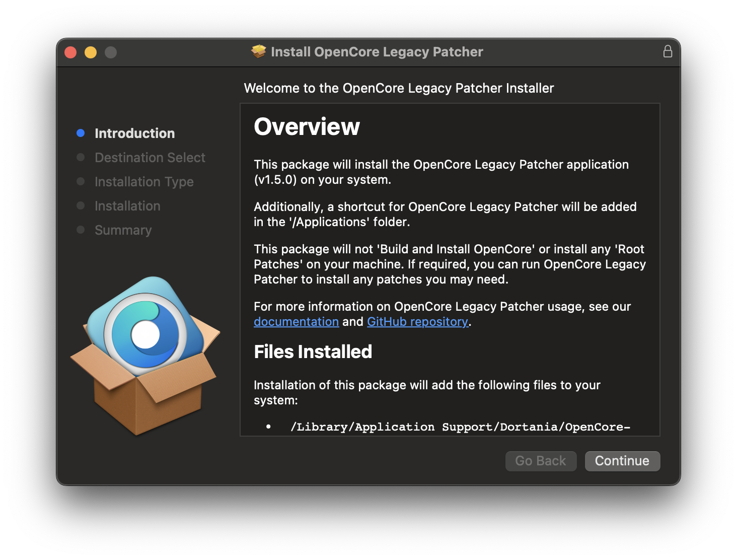Click the blue bullet next to Introduction
The height and width of the screenshot is (560, 737).
[x=81, y=133]
